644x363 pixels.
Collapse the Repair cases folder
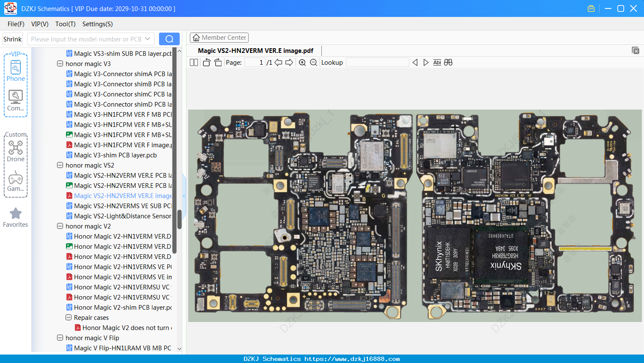(69, 318)
